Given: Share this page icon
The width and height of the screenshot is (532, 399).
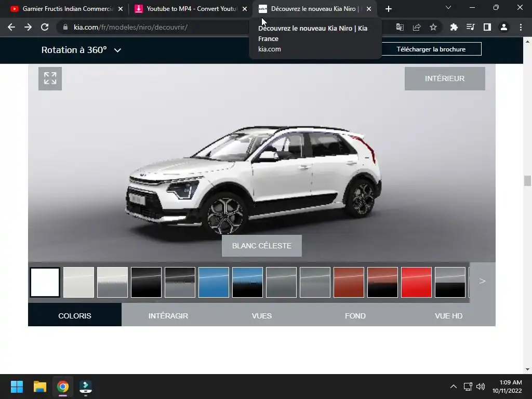Looking at the screenshot, I should pyautogui.click(x=417, y=27).
